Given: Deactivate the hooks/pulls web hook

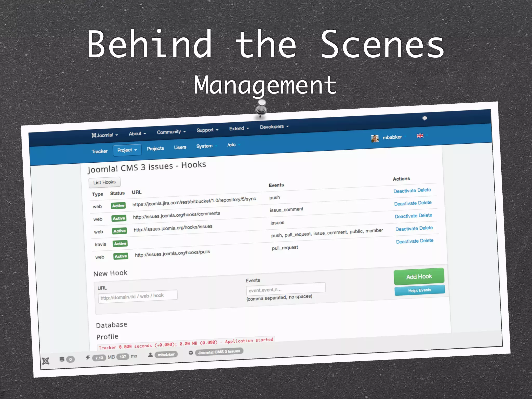Looking at the screenshot, I should (407, 242).
